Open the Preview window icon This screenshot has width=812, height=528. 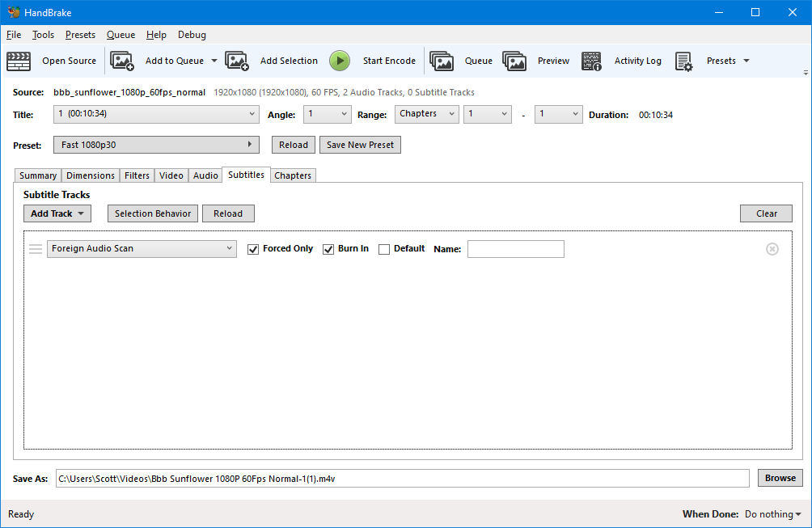[515, 61]
